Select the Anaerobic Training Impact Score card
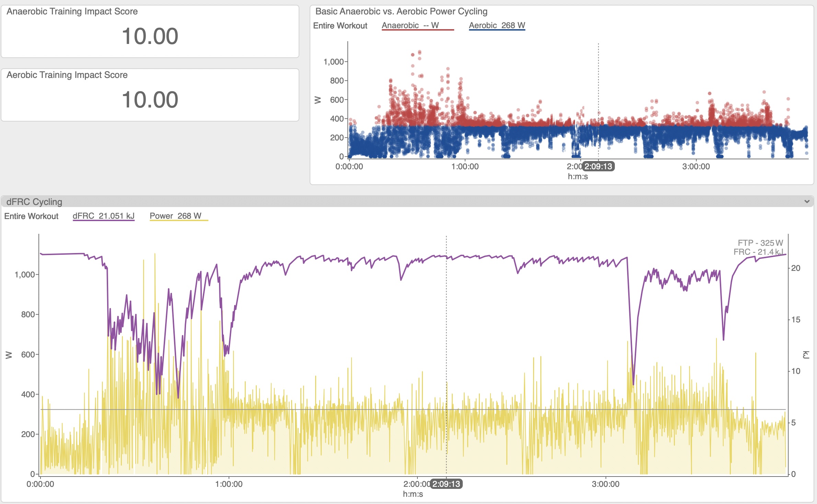This screenshot has height=504, width=817. pos(150,32)
